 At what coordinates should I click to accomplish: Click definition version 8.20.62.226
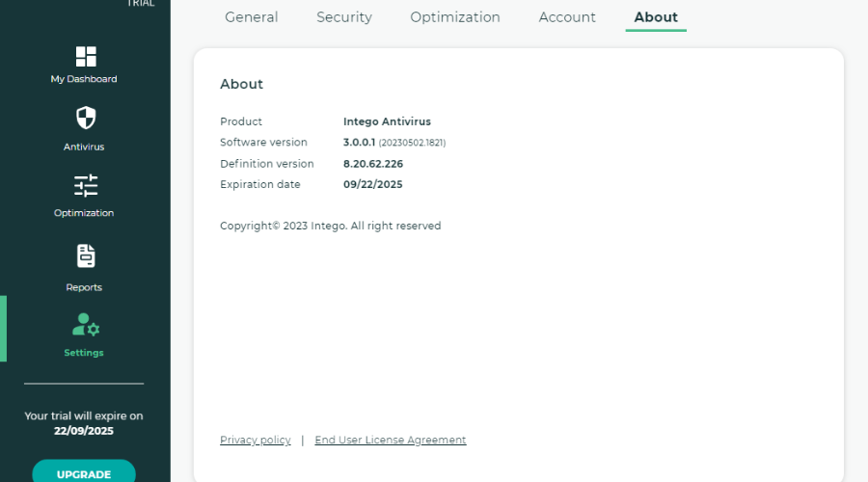click(373, 164)
